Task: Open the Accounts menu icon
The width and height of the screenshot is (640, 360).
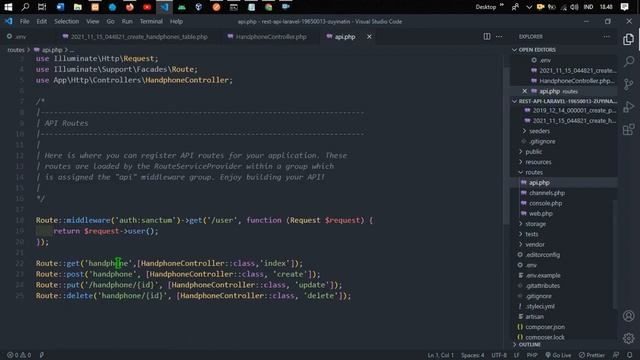Action: click(x=629, y=316)
